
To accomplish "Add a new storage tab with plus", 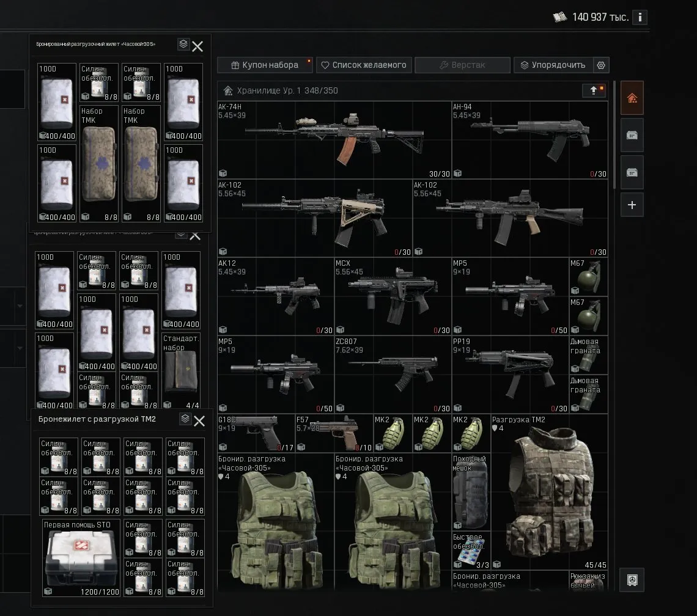I will 632,205.
